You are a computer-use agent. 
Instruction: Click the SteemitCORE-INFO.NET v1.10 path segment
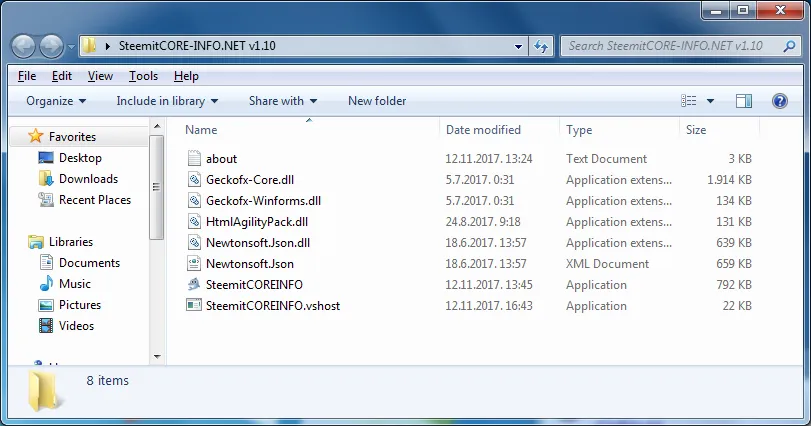point(197,45)
